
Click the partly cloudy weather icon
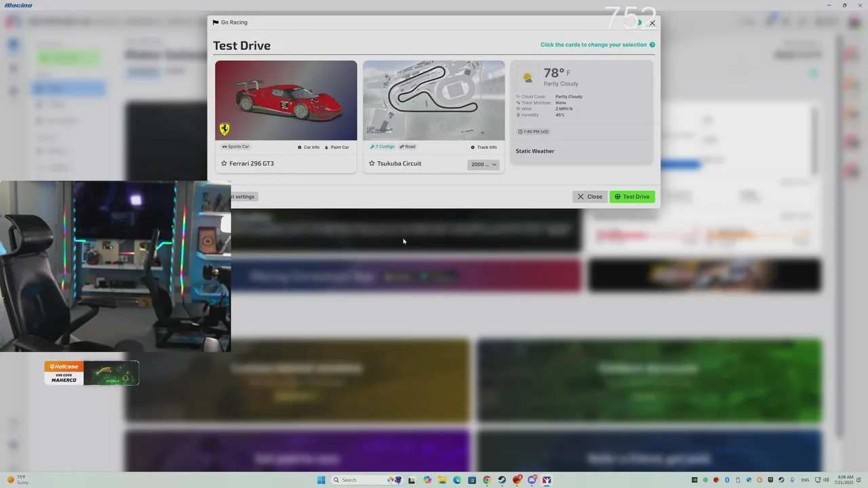pos(527,77)
